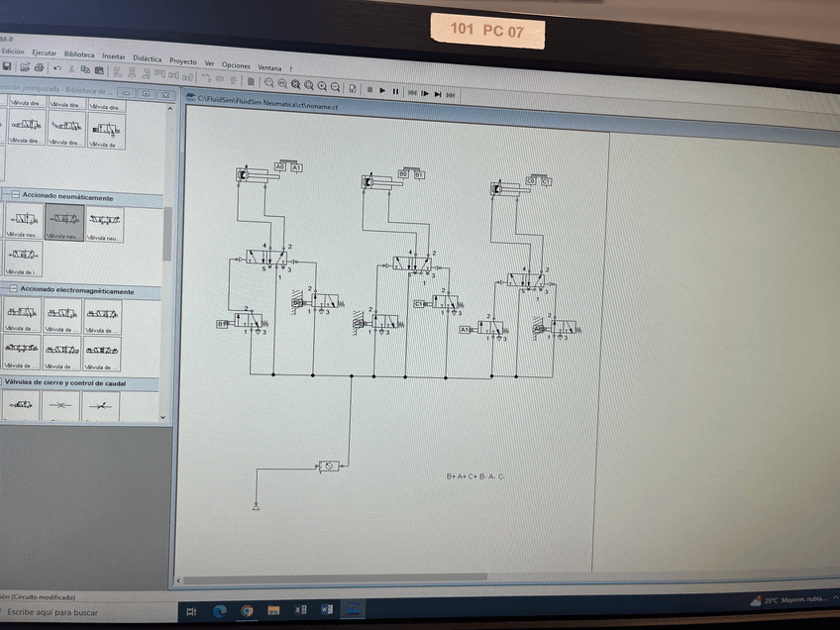The height and width of the screenshot is (630, 840).
Task: Open the Biblioteca menu
Action: point(79,54)
